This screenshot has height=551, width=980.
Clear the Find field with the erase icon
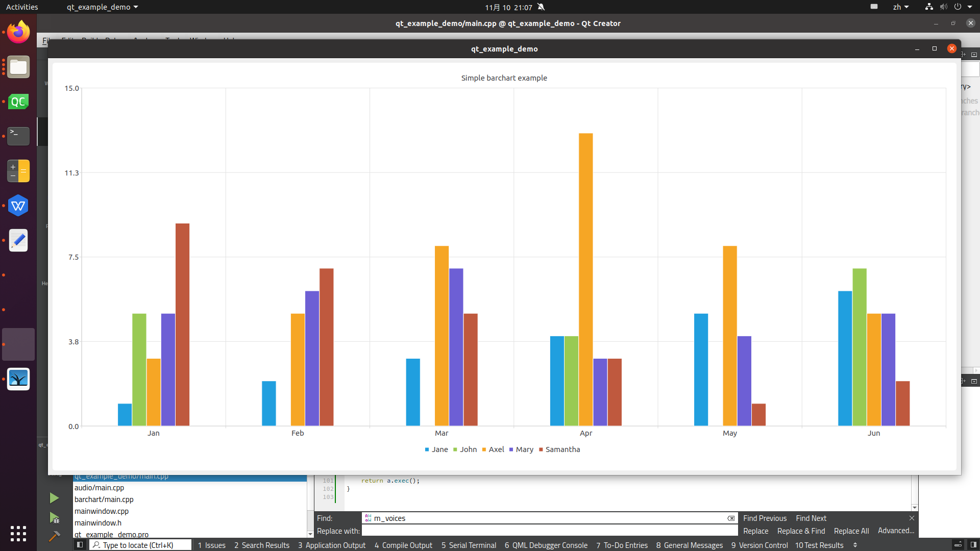731,518
